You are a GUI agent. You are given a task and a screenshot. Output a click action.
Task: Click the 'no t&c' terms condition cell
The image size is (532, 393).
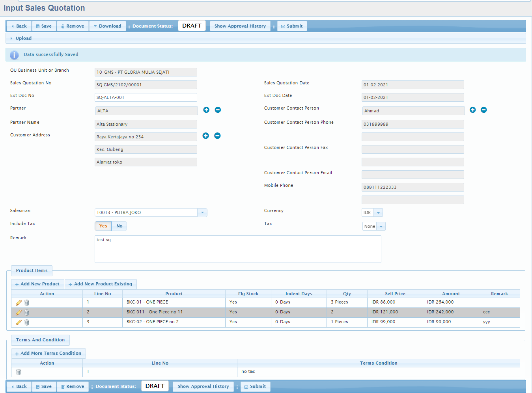coord(379,372)
